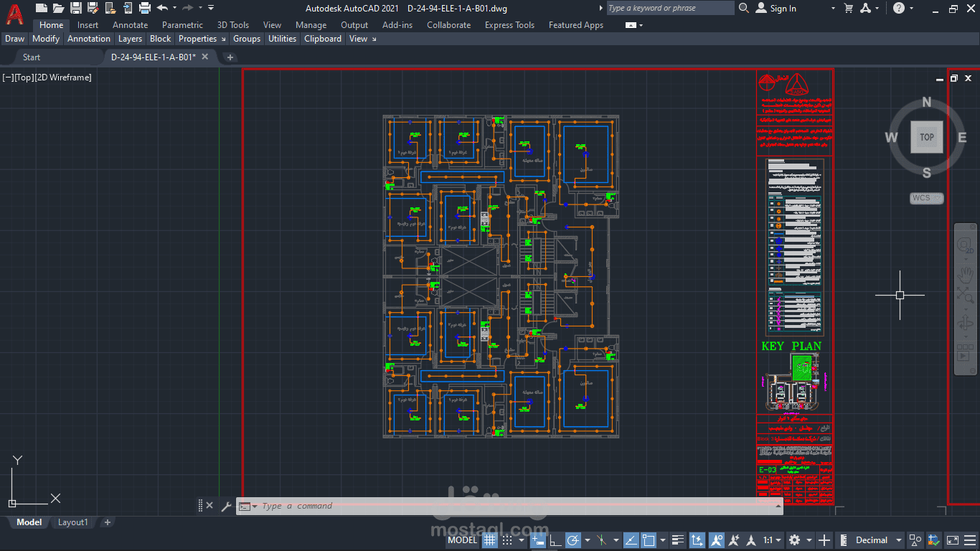The height and width of the screenshot is (551, 980).
Task: Open the status bar Customization menu icon
Action: point(970,540)
